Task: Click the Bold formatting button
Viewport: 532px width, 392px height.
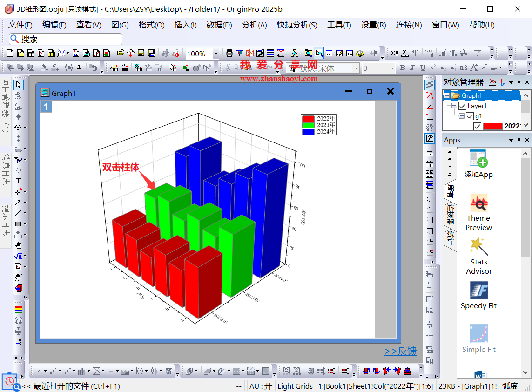Action: tap(403, 68)
